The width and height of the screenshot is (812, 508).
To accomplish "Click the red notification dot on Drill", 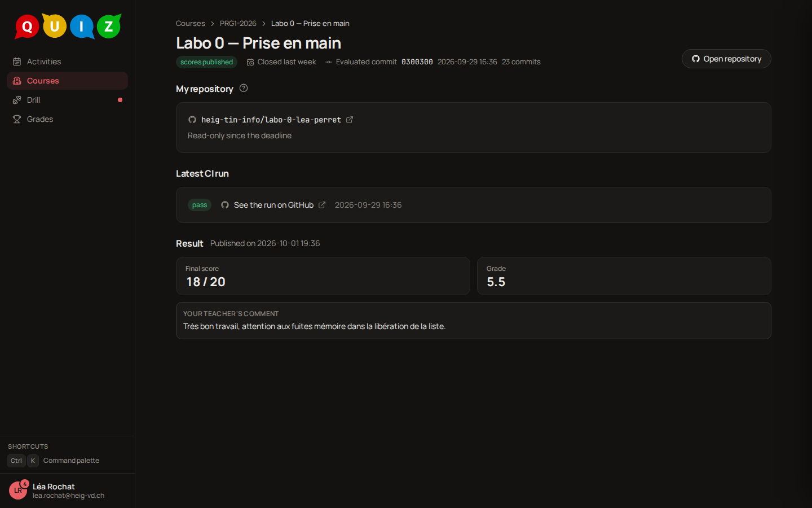I will click(120, 100).
